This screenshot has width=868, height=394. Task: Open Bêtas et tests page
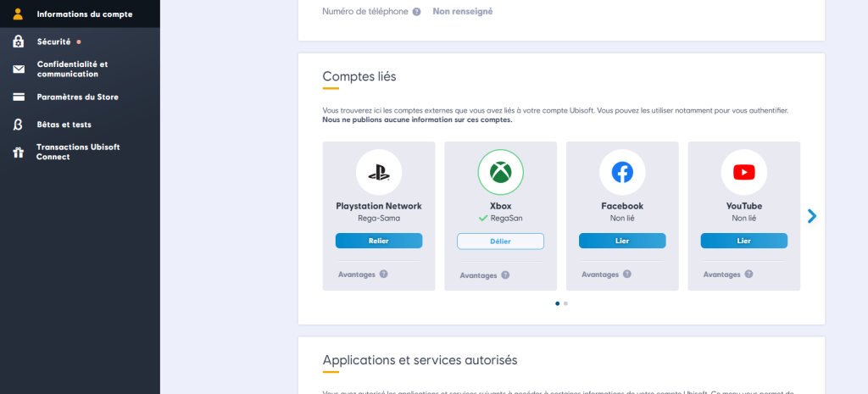[64, 125]
